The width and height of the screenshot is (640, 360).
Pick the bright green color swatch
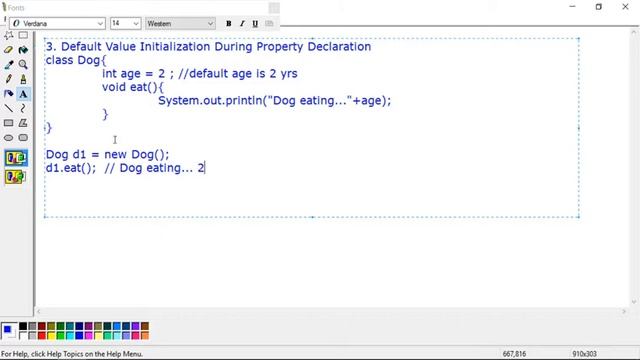point(60,336)
